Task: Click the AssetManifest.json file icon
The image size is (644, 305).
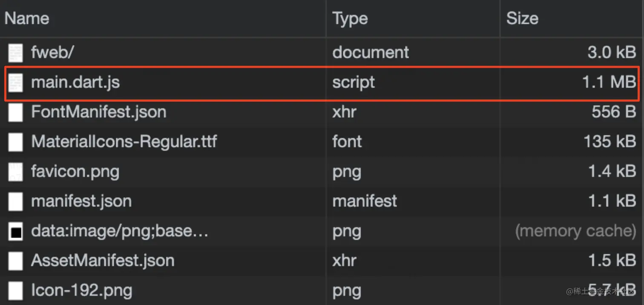Action: (16, 261)
